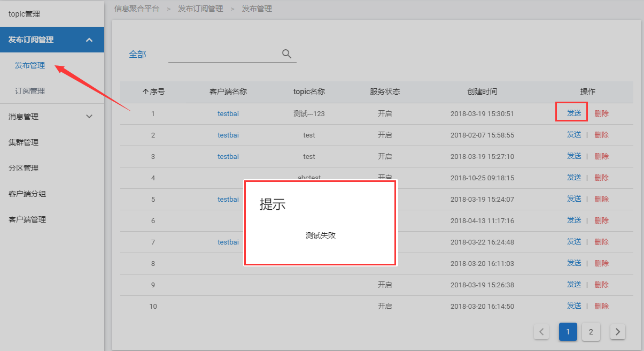Open the 全部 filter dropdown
644x351 pixels.
click(137, 55)
